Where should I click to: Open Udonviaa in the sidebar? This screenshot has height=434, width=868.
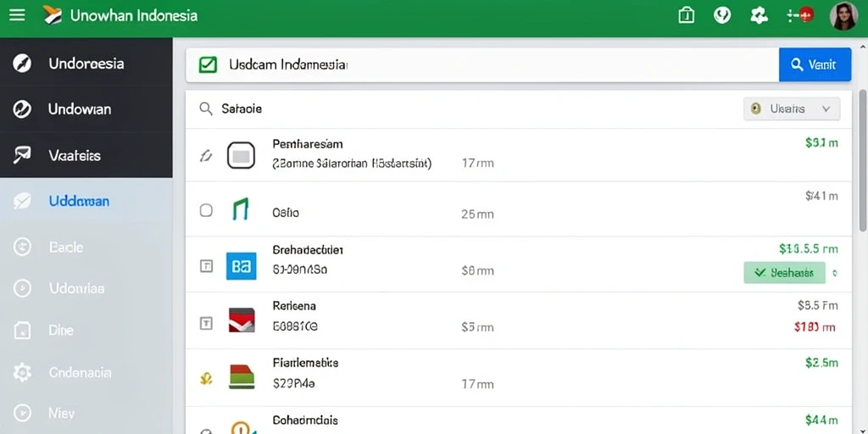pyautogui.click(x=86, y=288)
